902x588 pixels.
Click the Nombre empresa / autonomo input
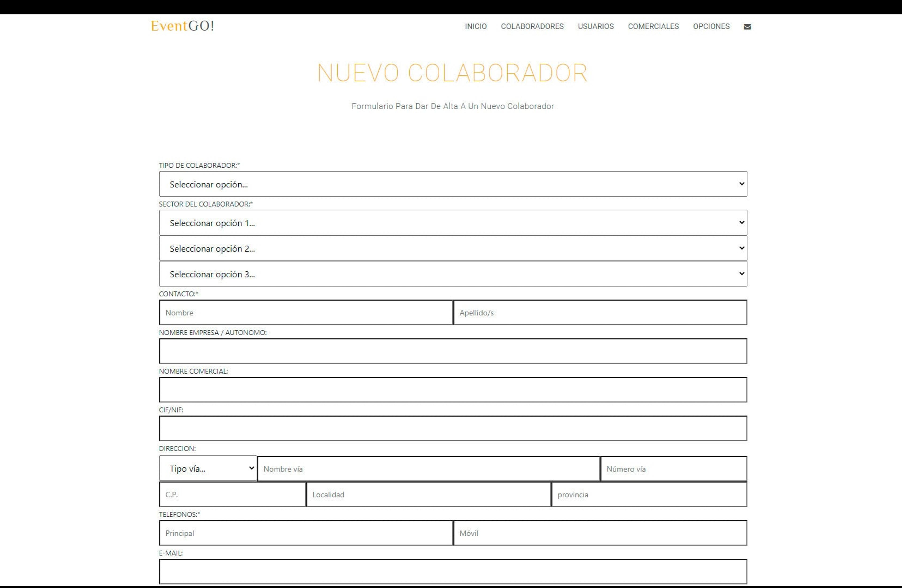coord(453,351)
